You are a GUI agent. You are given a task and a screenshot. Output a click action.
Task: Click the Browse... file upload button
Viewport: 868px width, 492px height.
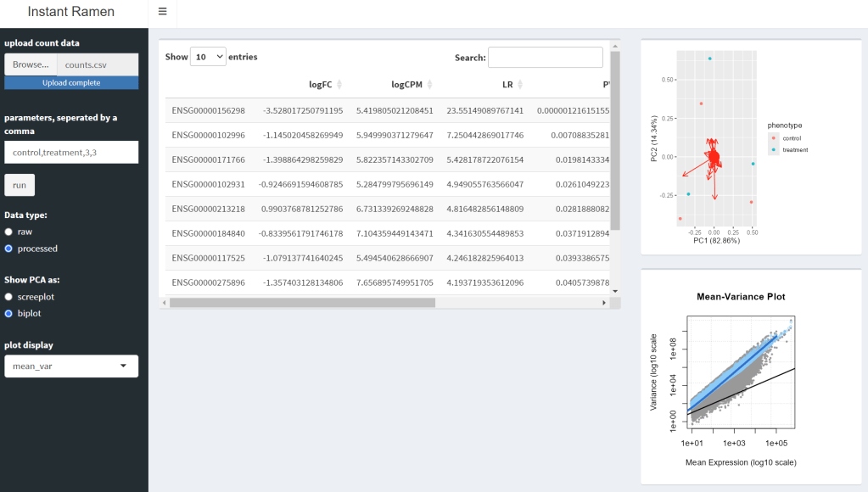31,64
